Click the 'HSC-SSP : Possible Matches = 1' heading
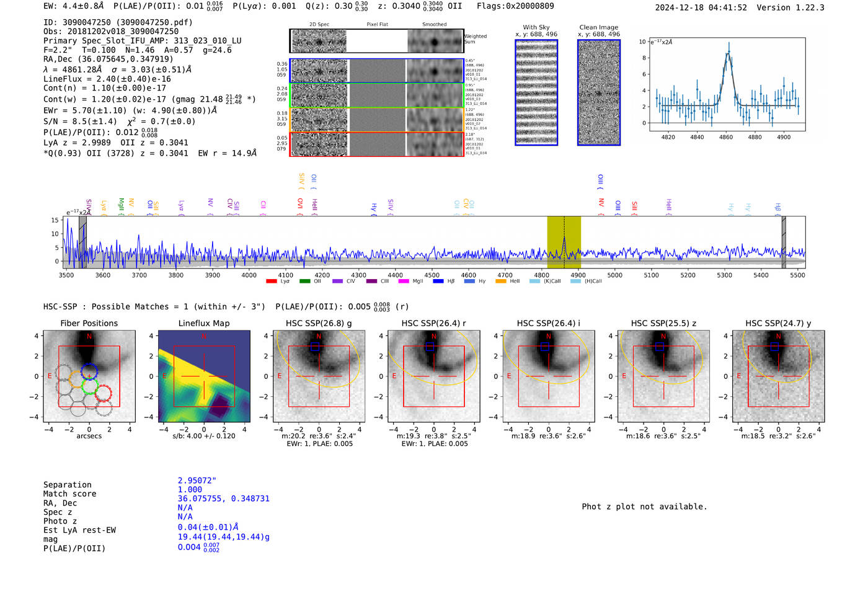The image size is (868, 591). pyautogui.click(x=116, y=306)
